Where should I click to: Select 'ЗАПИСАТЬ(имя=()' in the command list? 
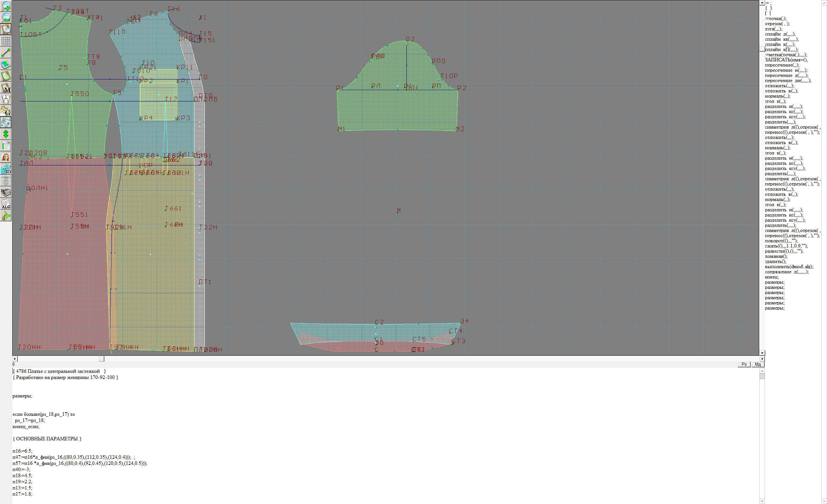[x=786, y=60]
